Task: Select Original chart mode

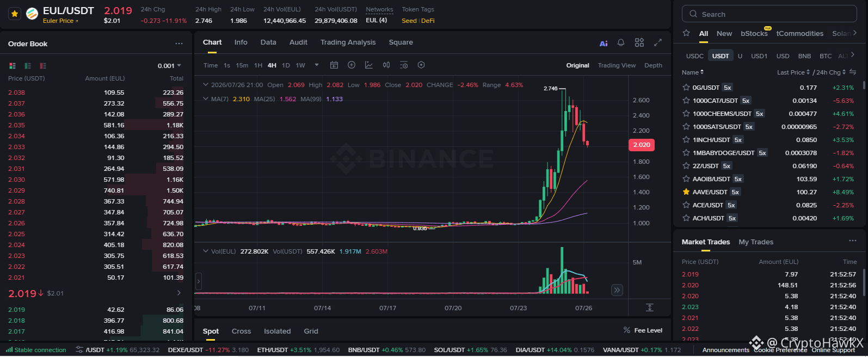Action: tap(577, 65)
